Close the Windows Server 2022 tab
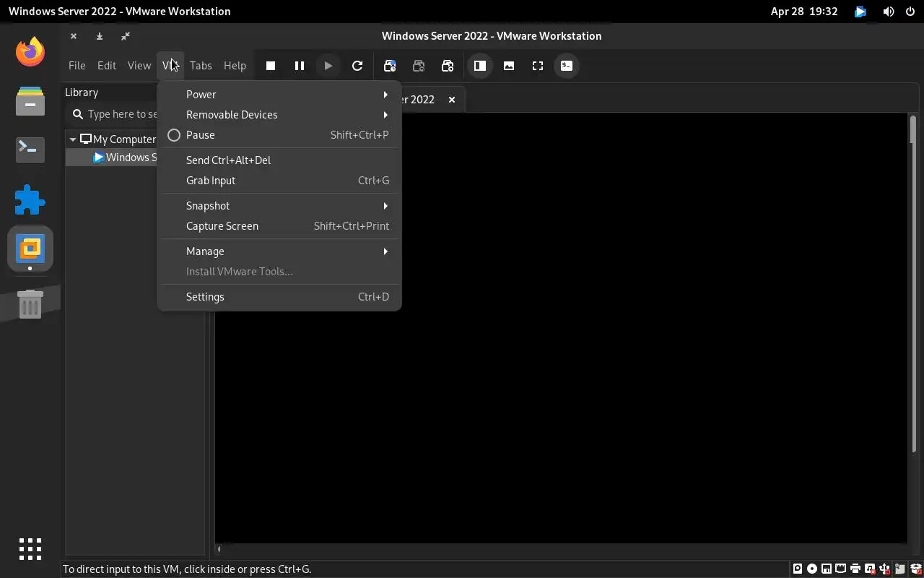Image resolution: width=924 pixels, height=578 pixels. point(452,100)
